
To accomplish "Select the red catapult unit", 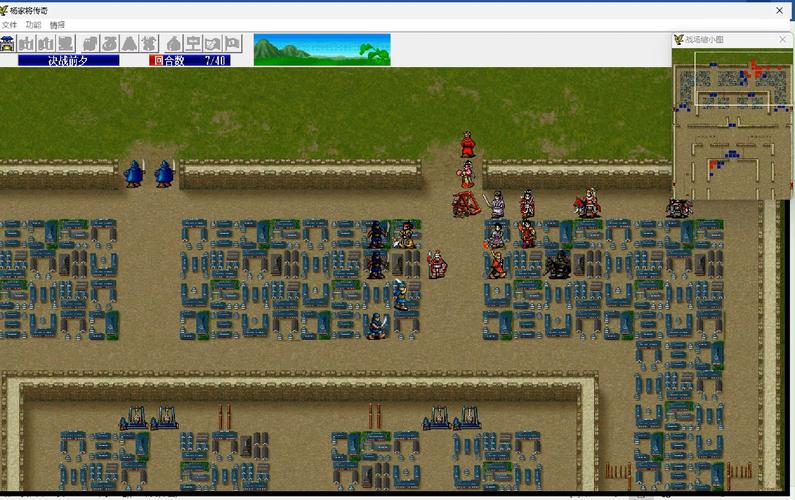I will [x=465, y=204].
